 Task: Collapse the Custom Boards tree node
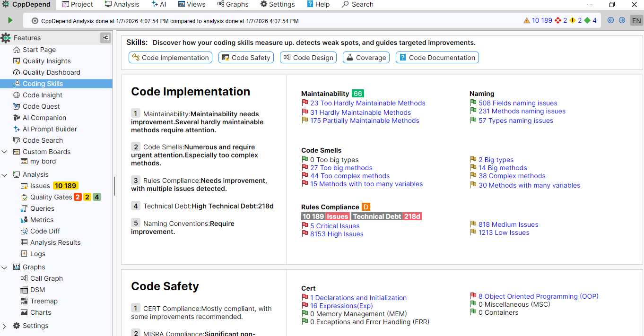coord(5,152)
